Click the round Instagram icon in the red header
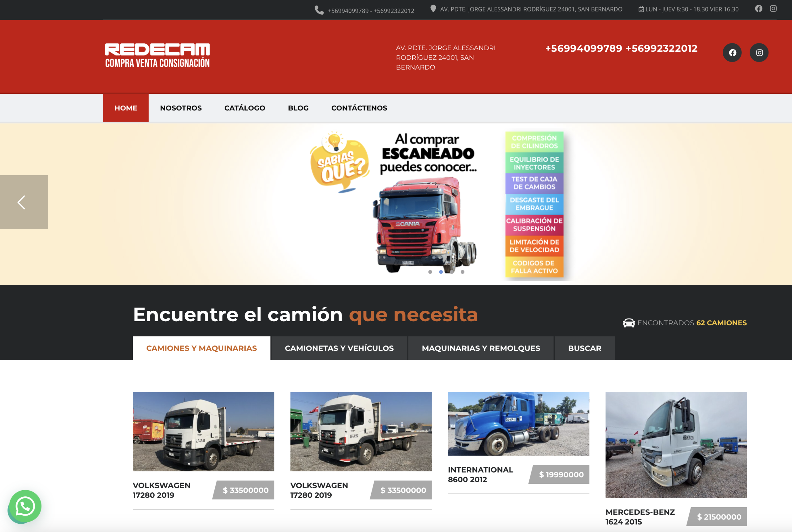 pyautogui.click(x=759, y=53)
